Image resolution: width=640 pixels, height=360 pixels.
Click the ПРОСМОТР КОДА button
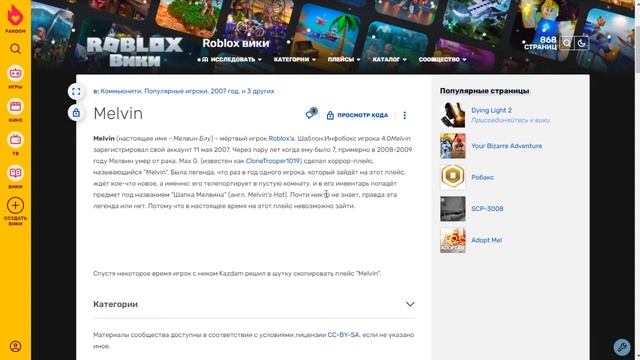[357, 116]
